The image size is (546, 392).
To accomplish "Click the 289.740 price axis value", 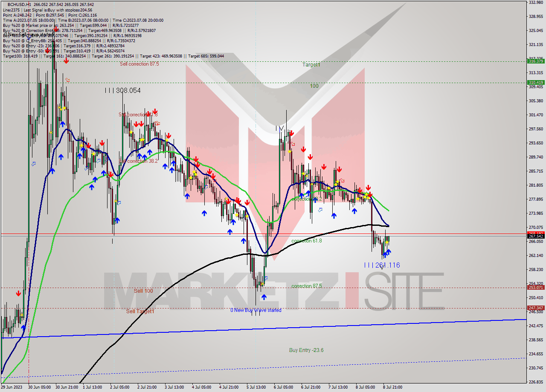I will (536, 157).
